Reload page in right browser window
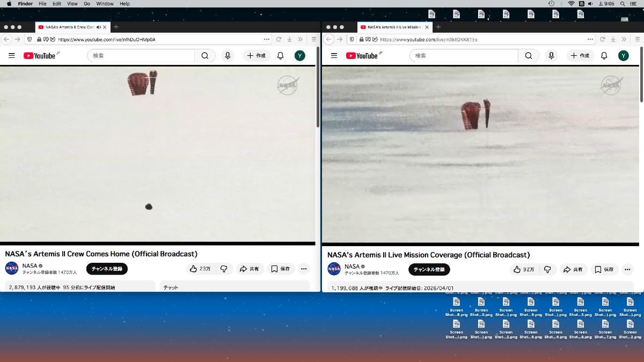 point(602,39)
